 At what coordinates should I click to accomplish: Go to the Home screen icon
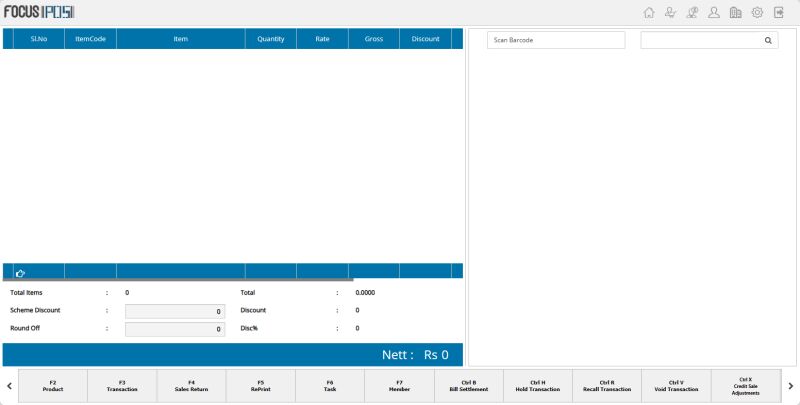coord(649,13)
